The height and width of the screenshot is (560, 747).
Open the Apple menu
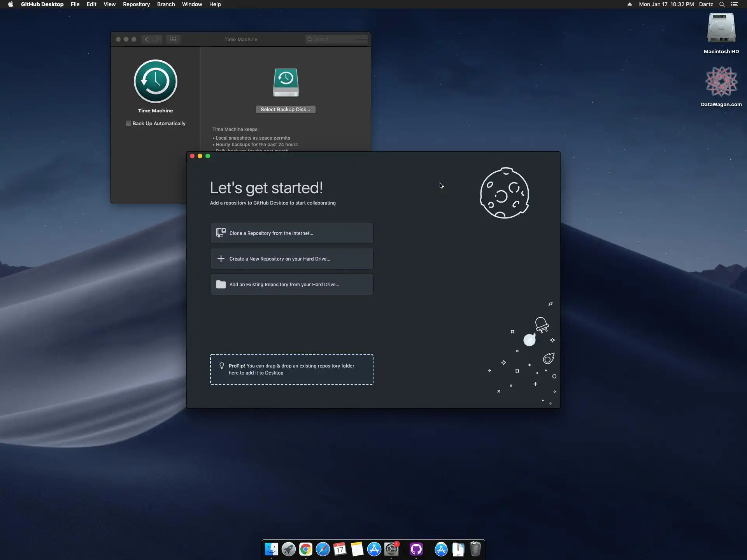(11, 4)
